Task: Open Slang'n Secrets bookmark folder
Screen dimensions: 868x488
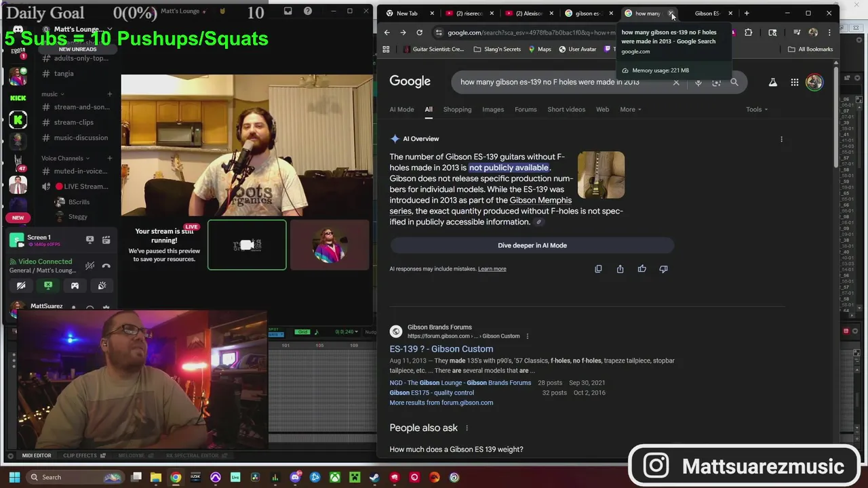Action: [x=497, y=49]
